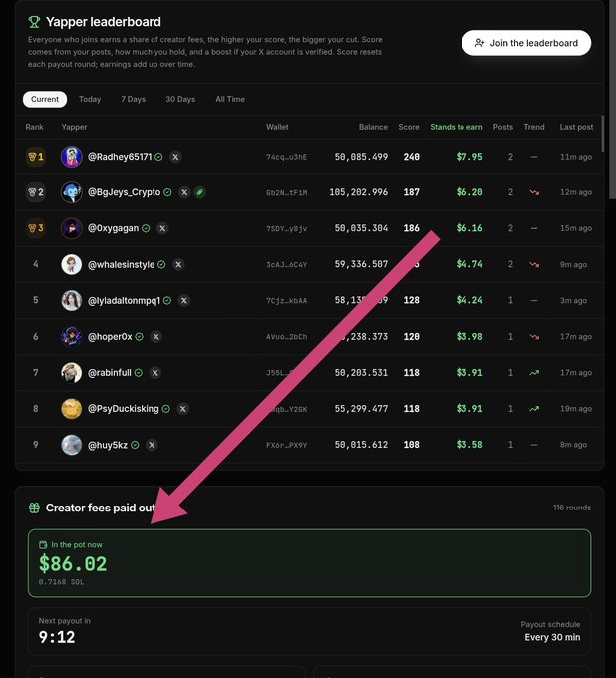The height and width of the screenshot is (678, 616).
Task: Click verified check badge beside @0xygagan
Action: pos(147,228)
